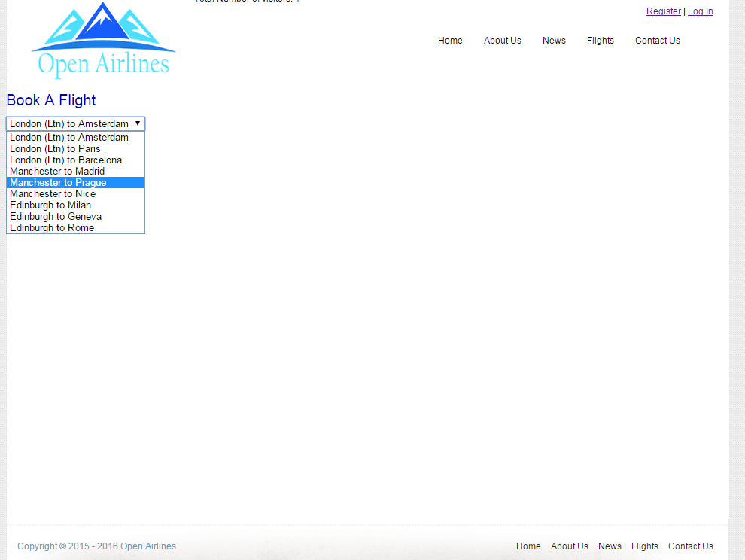Image resolution: width=745 pixels, height=560 pixels.
Task: Select Edinburgh to Rome option
Action: 75,228
